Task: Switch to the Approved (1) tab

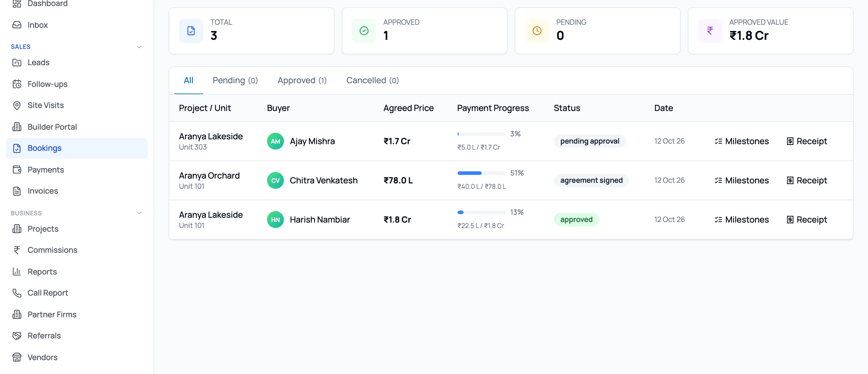Action: click(302, 80)
